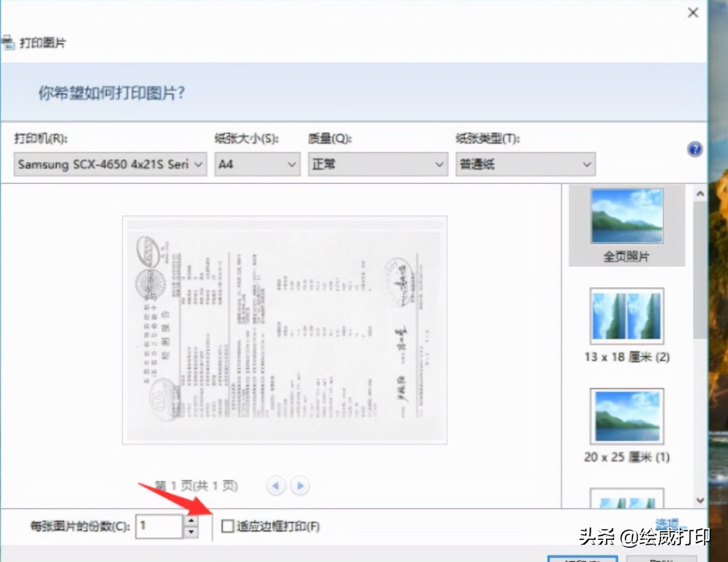Click the scrollbar down arrow on layout panel
This screenshot has width=728, height=562.
point(700,500)
